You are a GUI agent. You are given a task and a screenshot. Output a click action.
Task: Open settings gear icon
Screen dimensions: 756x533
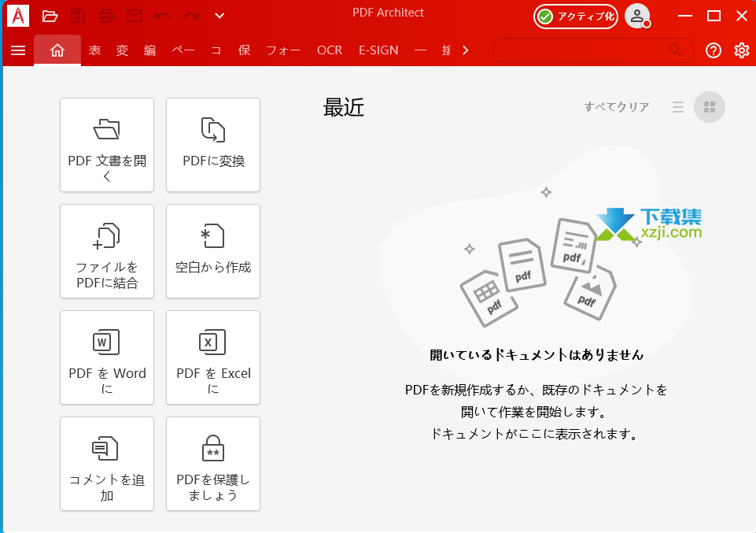tap(742, 50)
